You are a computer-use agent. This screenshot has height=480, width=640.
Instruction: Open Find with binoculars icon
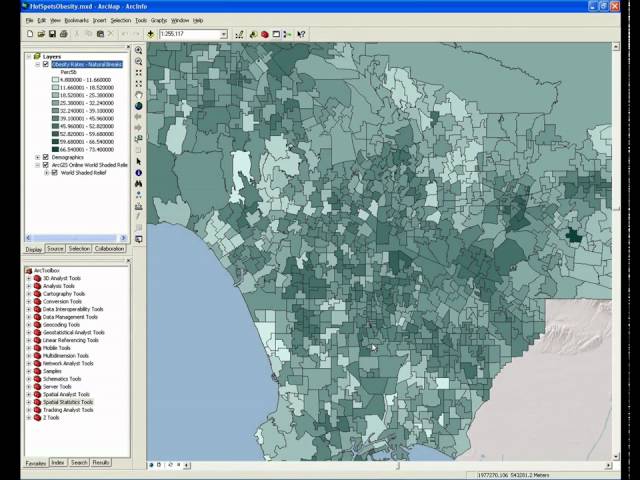[139, 184]
